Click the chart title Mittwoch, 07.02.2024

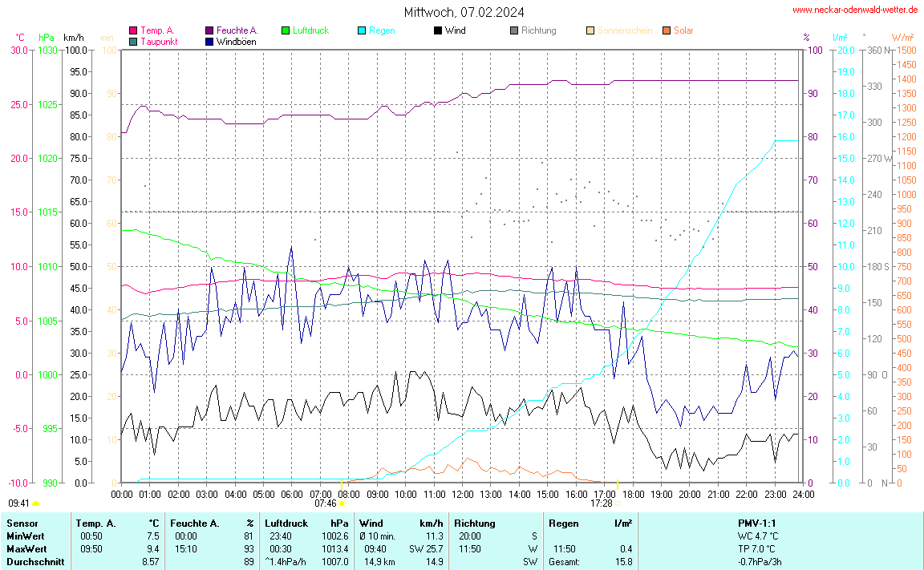pos(465,12)
